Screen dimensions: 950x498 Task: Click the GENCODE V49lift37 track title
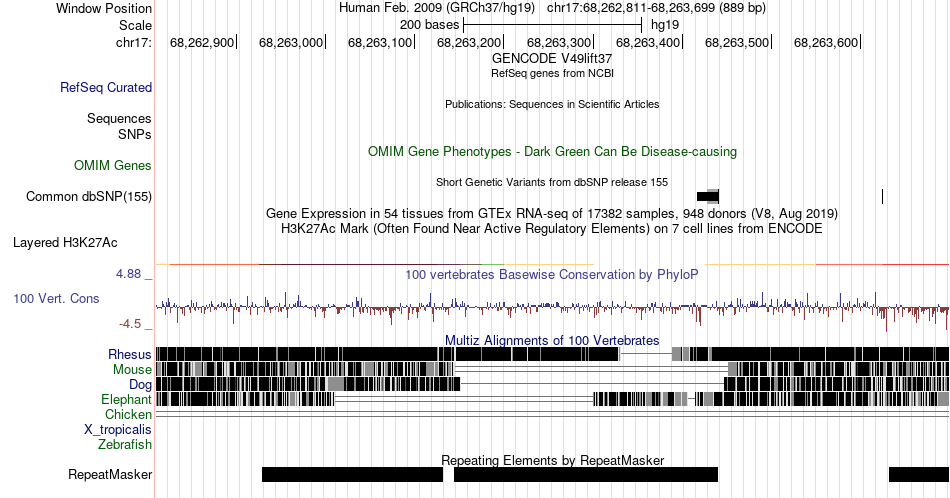tap(552, 58)
